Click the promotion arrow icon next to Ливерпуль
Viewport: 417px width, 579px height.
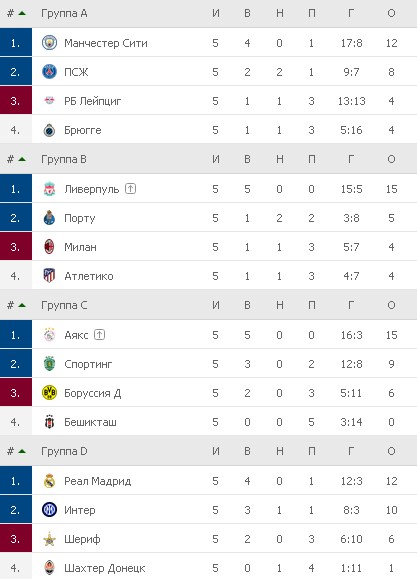tap(130, 189)
